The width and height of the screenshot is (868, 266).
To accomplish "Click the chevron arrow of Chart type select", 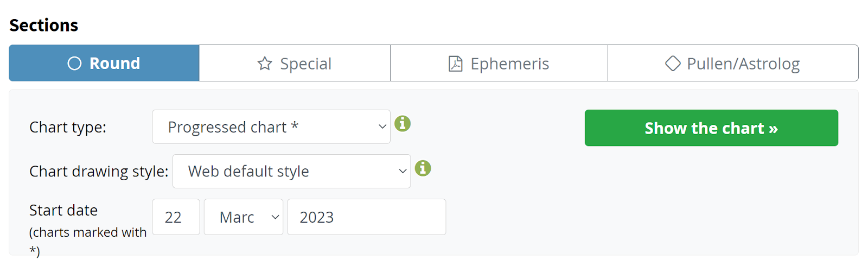I will click(382, 127).
